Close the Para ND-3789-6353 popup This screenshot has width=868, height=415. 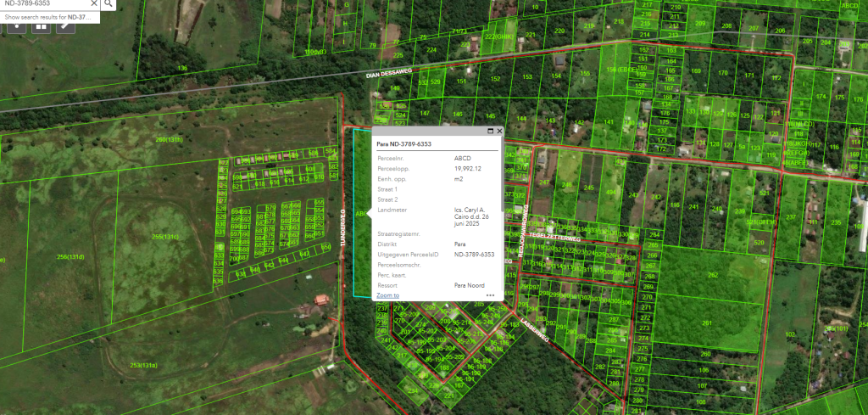[x=499, y=132]
